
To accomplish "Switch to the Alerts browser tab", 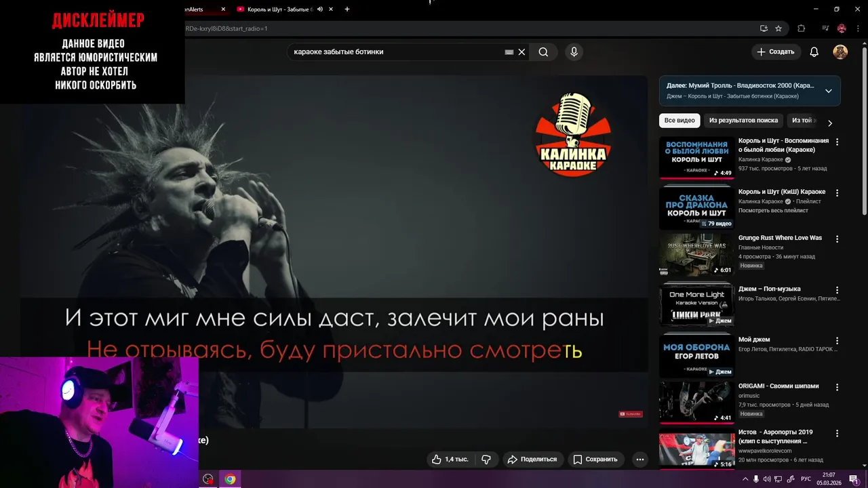I will (197, 9).
